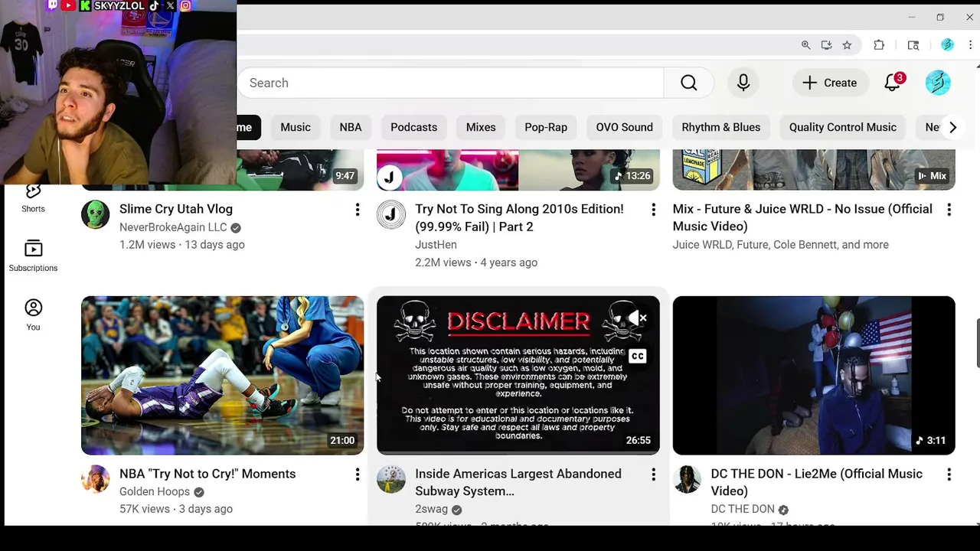This screenshot has width=980, height=551.
Task: Click the zoom magnifier in address bar
Action: tap(805, 45)
